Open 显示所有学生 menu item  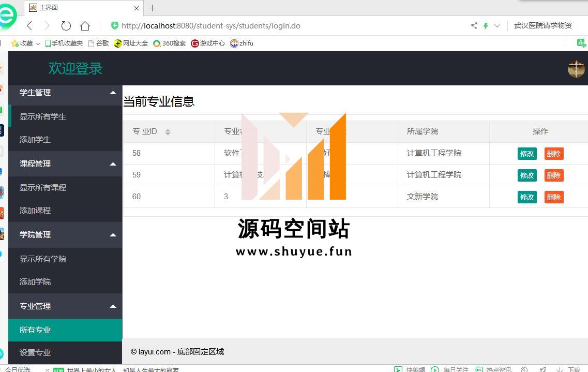tap(65, 116)
